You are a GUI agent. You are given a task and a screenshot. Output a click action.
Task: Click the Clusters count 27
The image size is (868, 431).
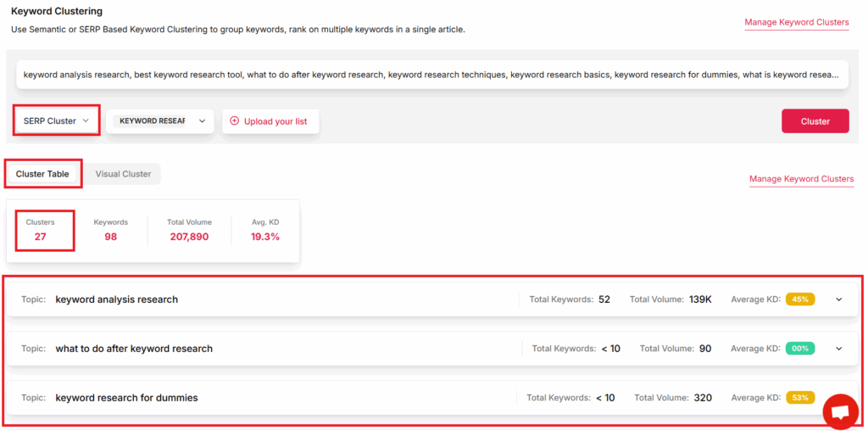point(40,237)
